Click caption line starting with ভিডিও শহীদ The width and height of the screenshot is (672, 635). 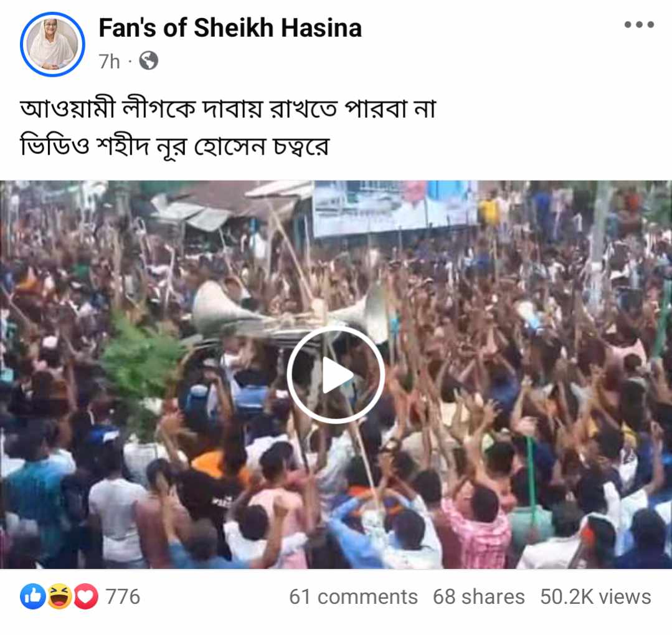(175, 146)
